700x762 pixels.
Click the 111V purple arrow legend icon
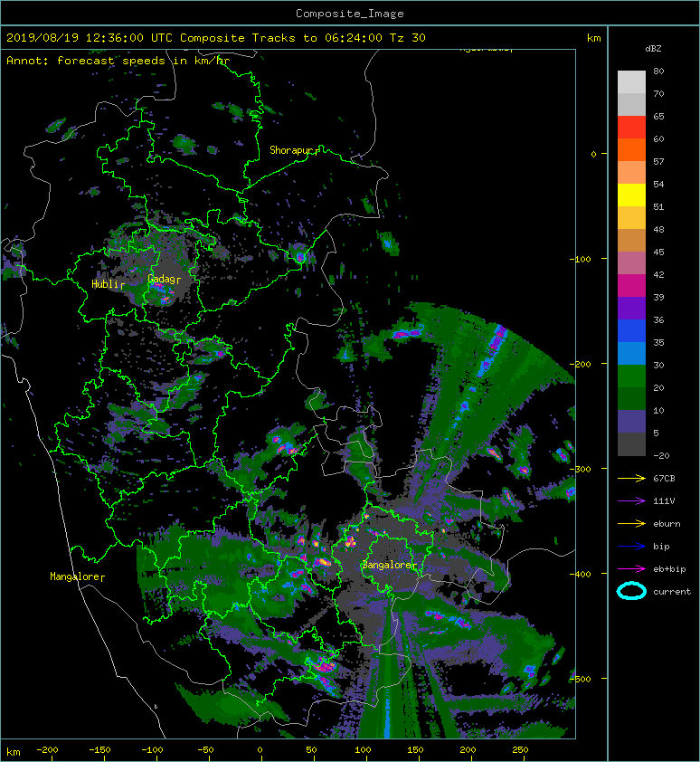631,501
